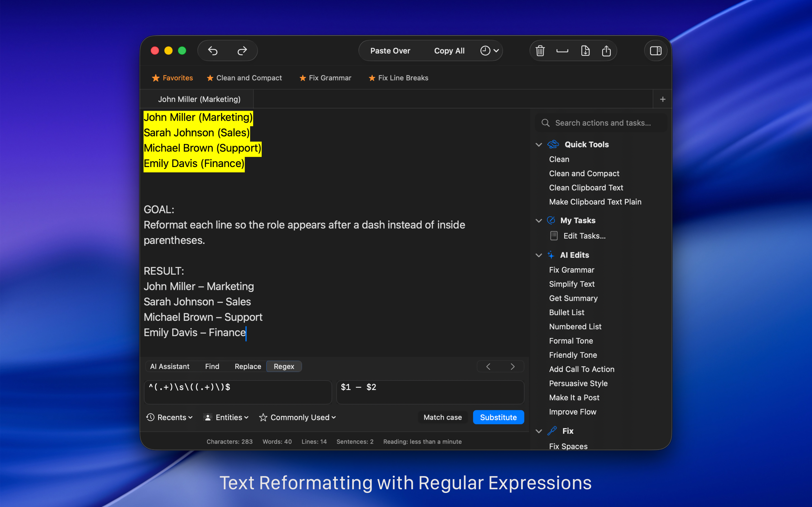Open the Recents dropdown
Screen dimensions: 812x507
click(x=169, y=417)
